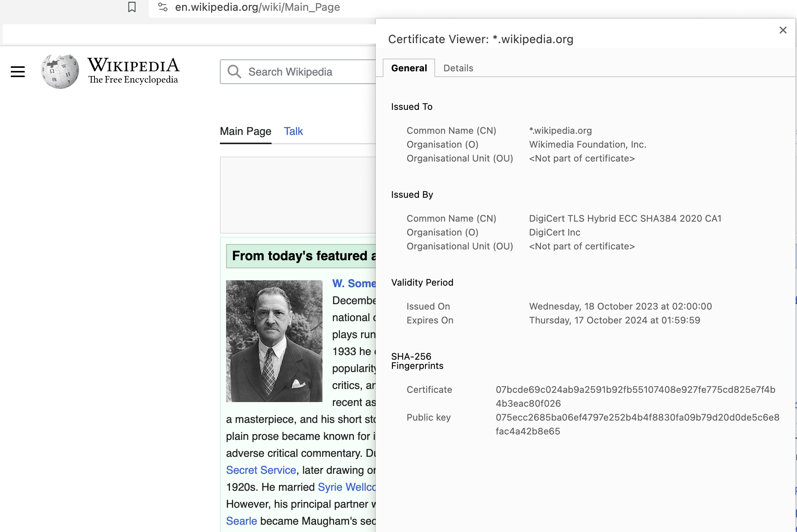This screenshot has width=797, height=532.
Task: Click the address bar URL en.wikipedia.org
Action: pyautogui.click(x=257, y=7)
